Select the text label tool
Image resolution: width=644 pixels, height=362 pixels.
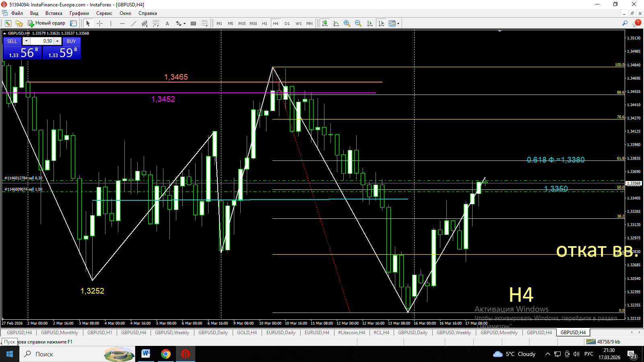pyautogui.click(x=167, y=23)
